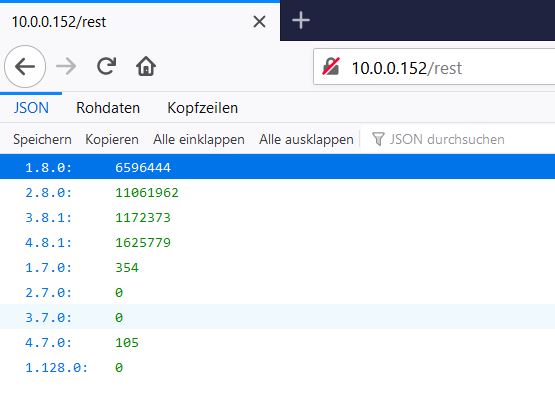This screenshot has width=555, height=399.
Task: Reload the page with refresh icon
Action: point(106,66)
